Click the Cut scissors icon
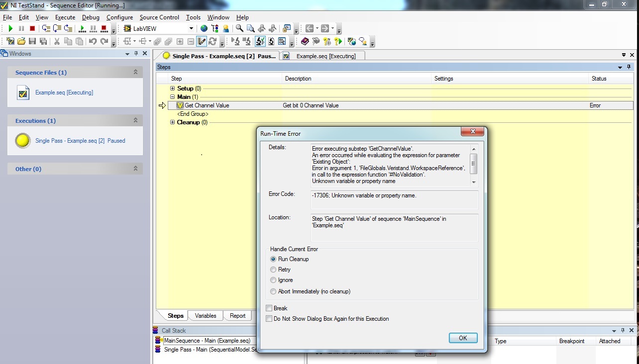The width and height of the screenshot is (639, 364). click(x=57, y=42)
